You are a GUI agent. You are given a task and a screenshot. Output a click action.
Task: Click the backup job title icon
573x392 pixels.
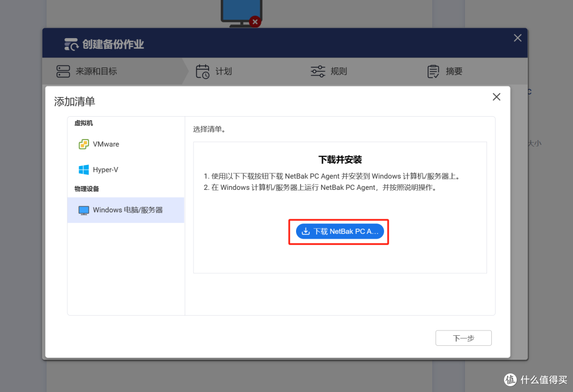[x=71, y=44]
